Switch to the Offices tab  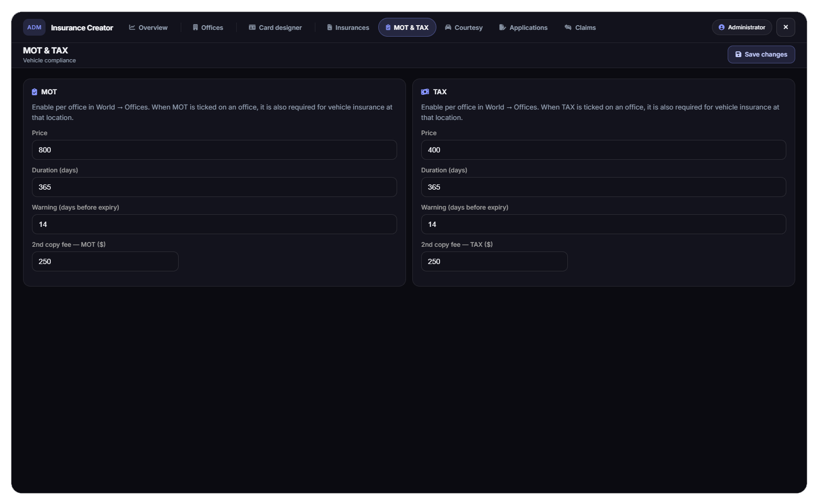pyautogui.click(x=208, y=27)
